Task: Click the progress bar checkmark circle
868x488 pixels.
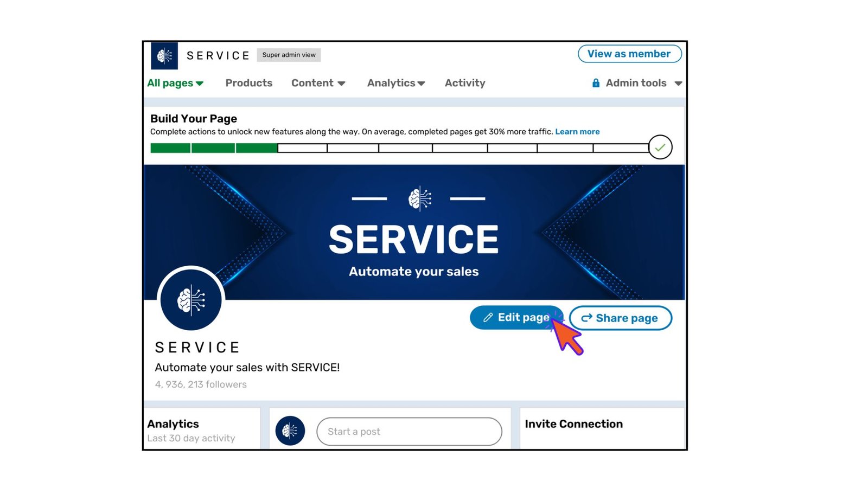Action: [x=660, y=147]
